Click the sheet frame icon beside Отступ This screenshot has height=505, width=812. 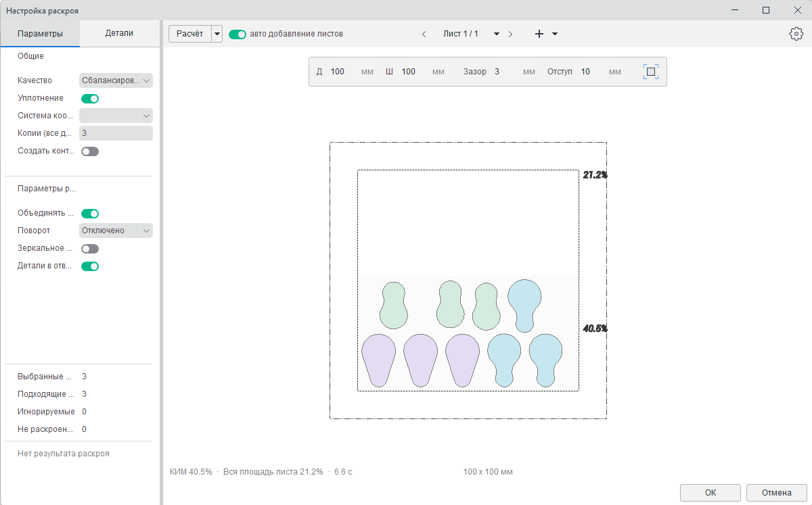click(650, 72)
